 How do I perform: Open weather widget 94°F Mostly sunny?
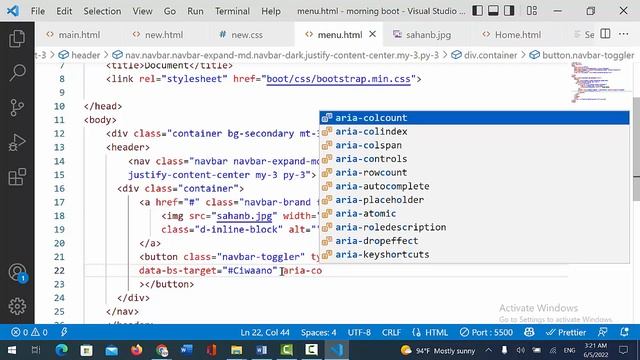438,350
